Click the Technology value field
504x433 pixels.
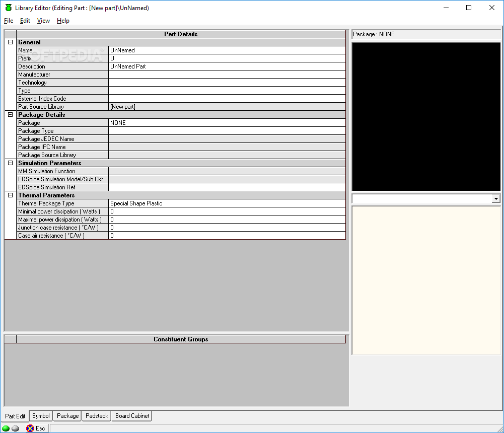[x=227, y=82]
